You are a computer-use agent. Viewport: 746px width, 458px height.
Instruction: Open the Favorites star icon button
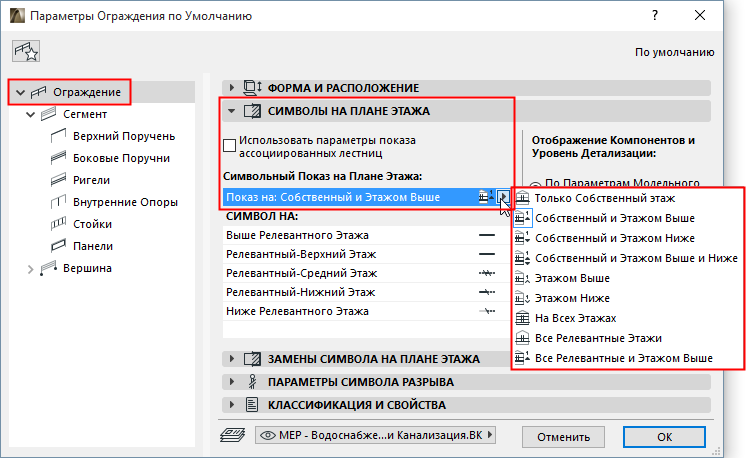click(26, 51)
